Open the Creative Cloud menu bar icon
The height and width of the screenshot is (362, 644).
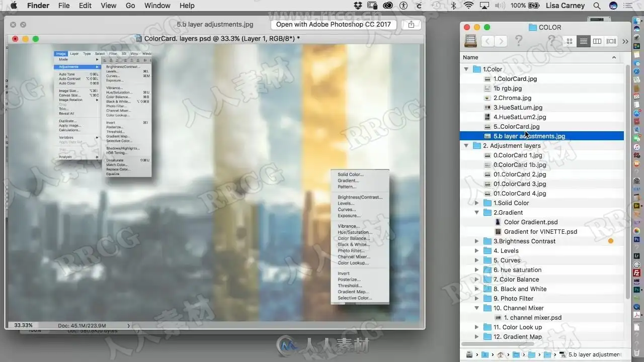point(388,6)
